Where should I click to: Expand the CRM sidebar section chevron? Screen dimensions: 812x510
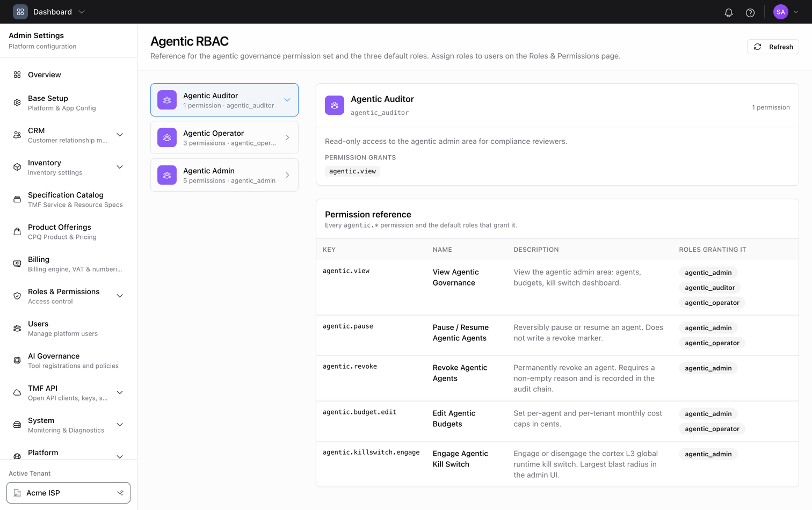120,135
